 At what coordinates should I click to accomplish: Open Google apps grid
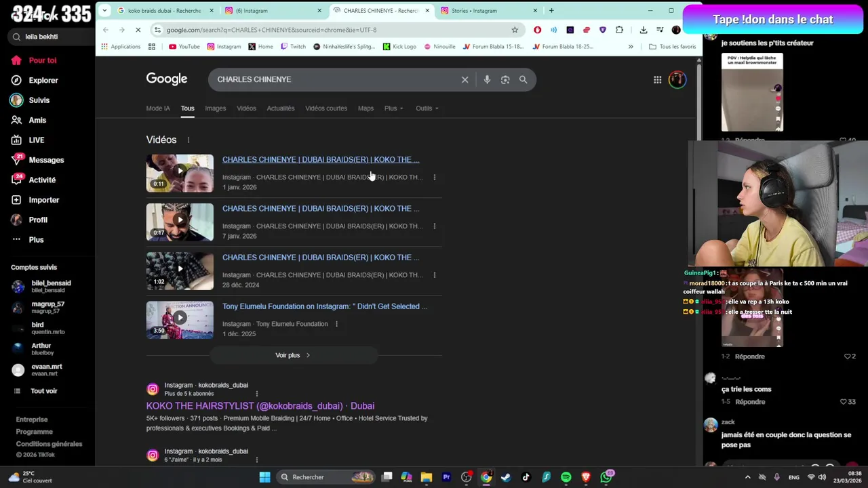657,80
